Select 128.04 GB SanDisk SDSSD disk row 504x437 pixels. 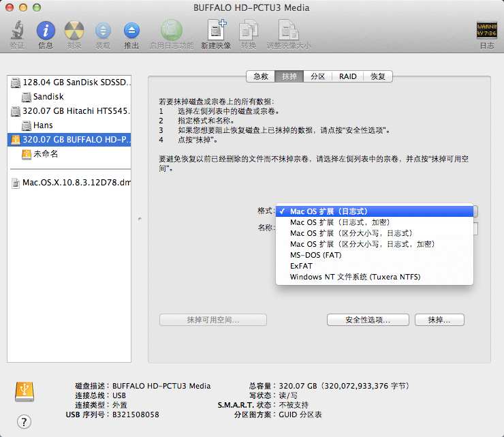click(69, 82)
